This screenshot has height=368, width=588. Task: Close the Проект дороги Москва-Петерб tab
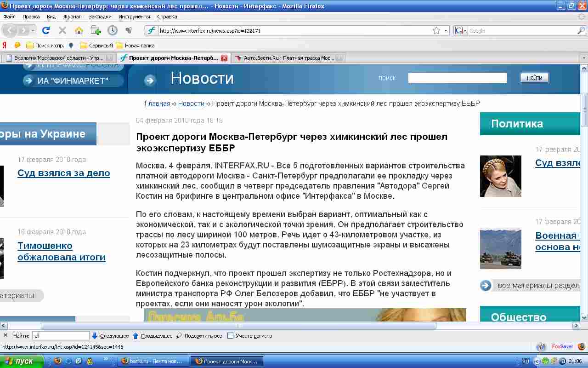click(x=224, y=58)
